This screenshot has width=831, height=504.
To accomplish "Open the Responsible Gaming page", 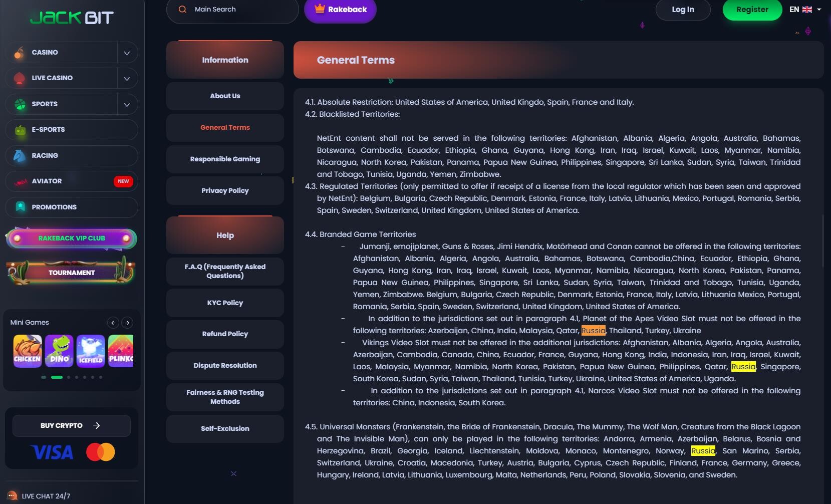I will coord(225,159).
